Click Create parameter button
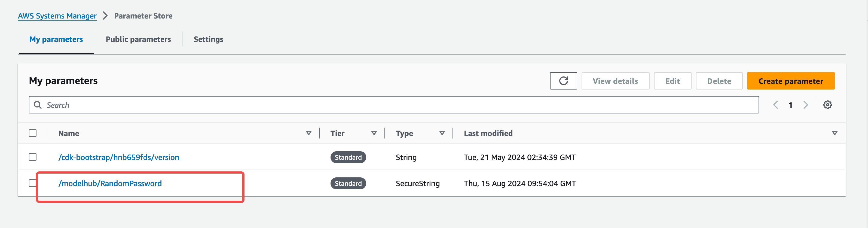Viewport: 868px width, 228px height. 790,81
